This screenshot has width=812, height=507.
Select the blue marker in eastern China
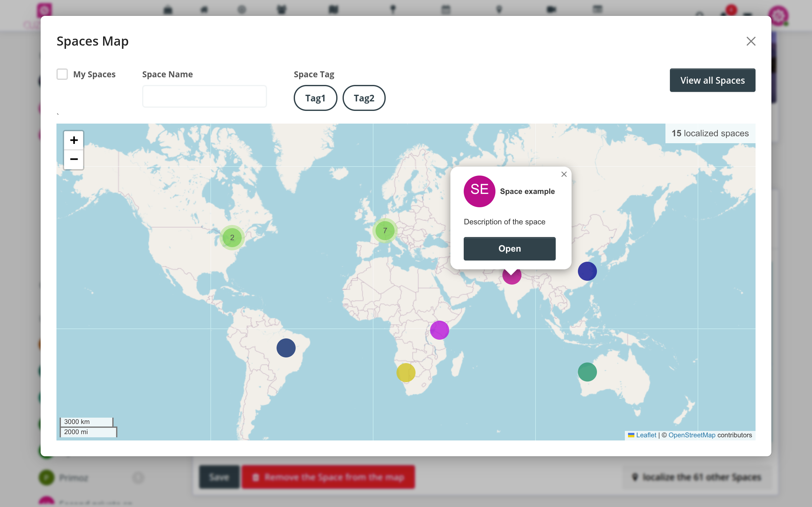pyautogui.click(x=587, y=271)
